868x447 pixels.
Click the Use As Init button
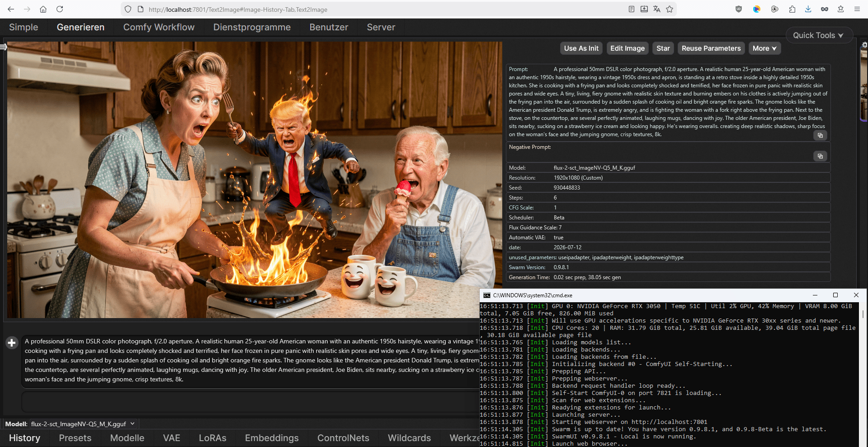pyautogui.click(x=581, y=48)
